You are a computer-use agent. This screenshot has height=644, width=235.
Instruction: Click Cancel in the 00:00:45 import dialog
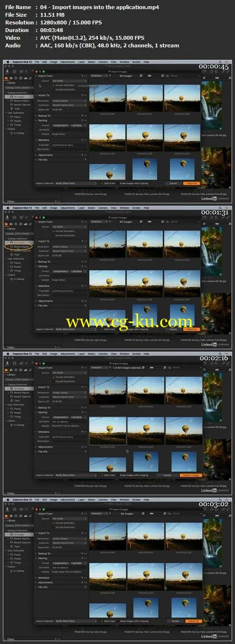pyautogui.click(x=172, y=183)
